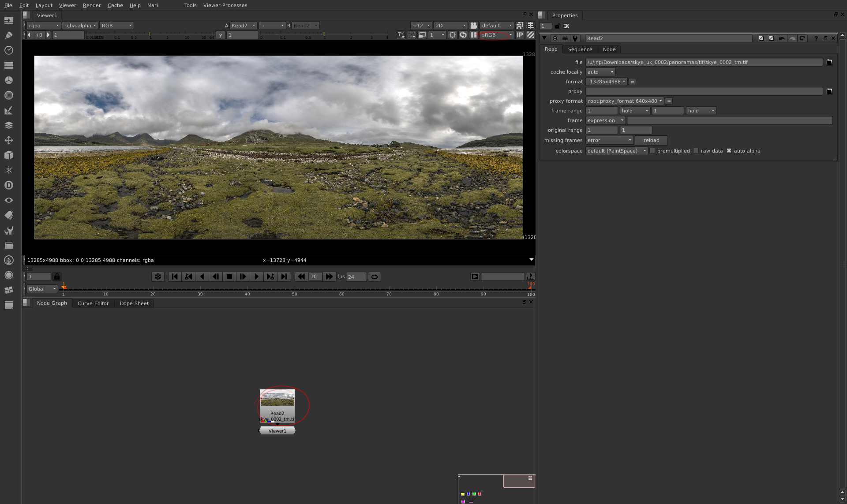Enable the premultiplied checkbox
This screenshot has height=504, width=847.
[x=652, y=151]
